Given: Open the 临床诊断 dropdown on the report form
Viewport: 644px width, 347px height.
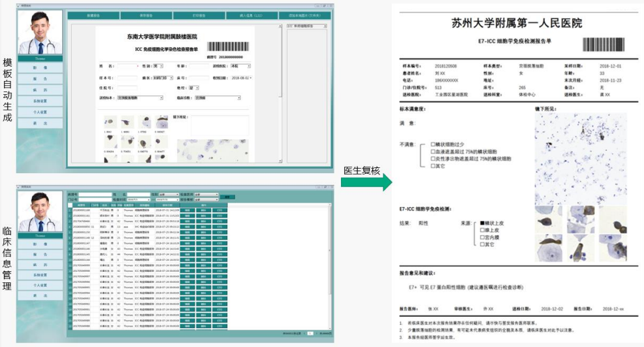Looking at the screenshot, I should pyautogui.click(x=217, y=98).
